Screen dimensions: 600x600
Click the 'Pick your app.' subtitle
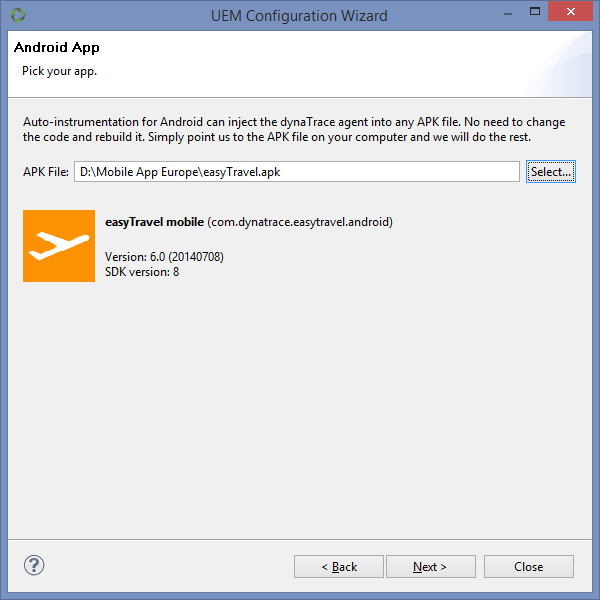(59, 71)
